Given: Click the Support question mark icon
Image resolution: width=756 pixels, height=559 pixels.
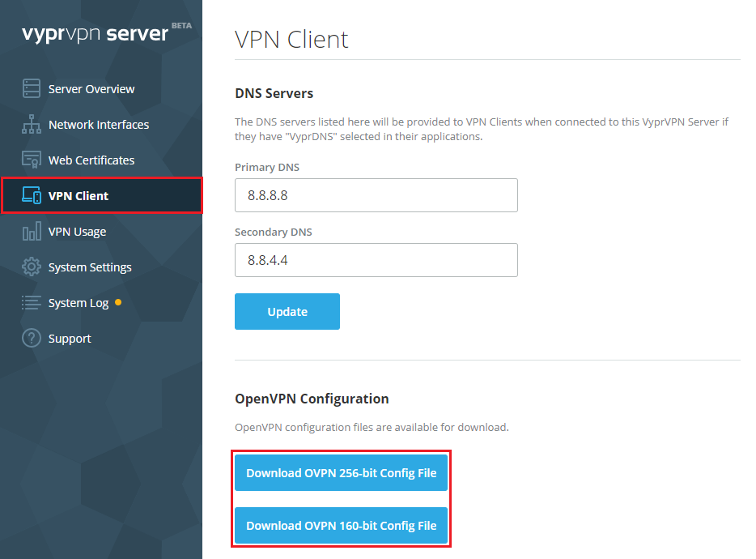Looking at the screenshot, I should pos(32,339).
